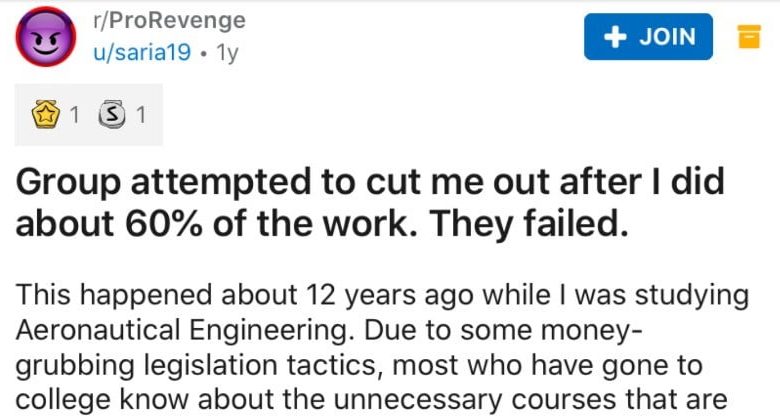This screenshot has width=780, height=420.
Task: Click the purple devil-face subreddit avatar
Action: [x=42, y=37]
